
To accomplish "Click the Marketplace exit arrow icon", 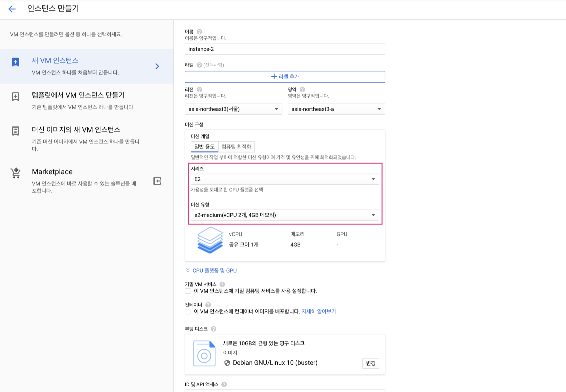I will tap(157, 181).
